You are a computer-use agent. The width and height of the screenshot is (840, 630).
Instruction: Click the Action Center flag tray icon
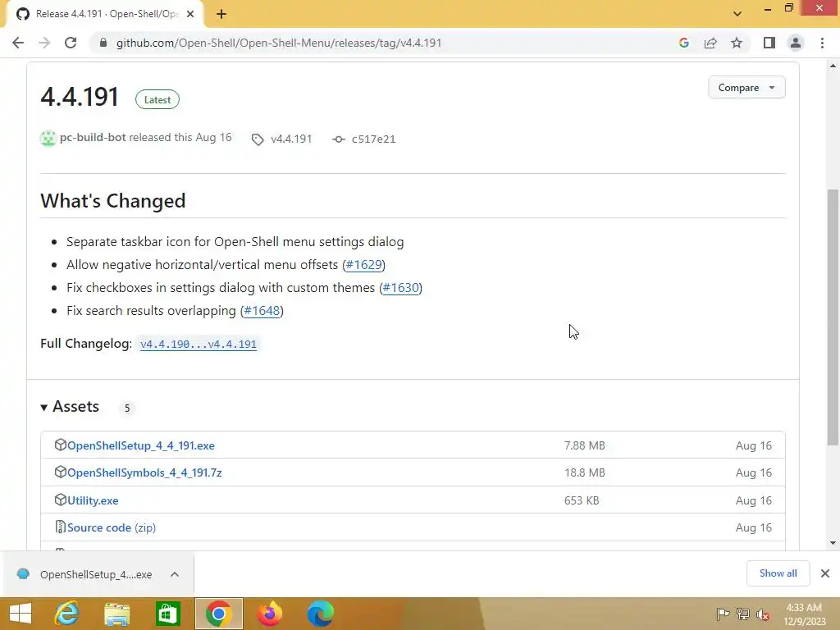(723, 614)
